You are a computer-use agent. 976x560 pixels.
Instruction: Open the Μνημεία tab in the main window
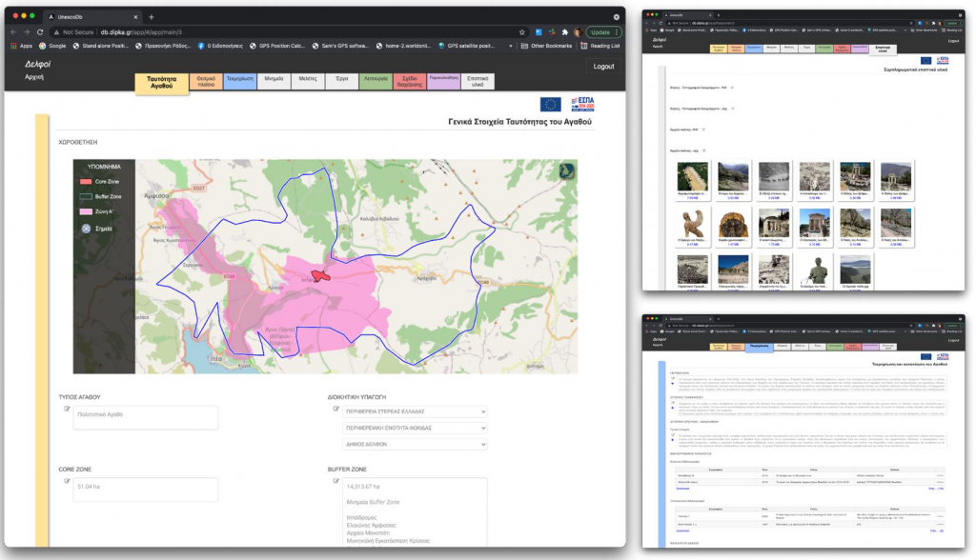pyautogui.click(x=274, y=82)
